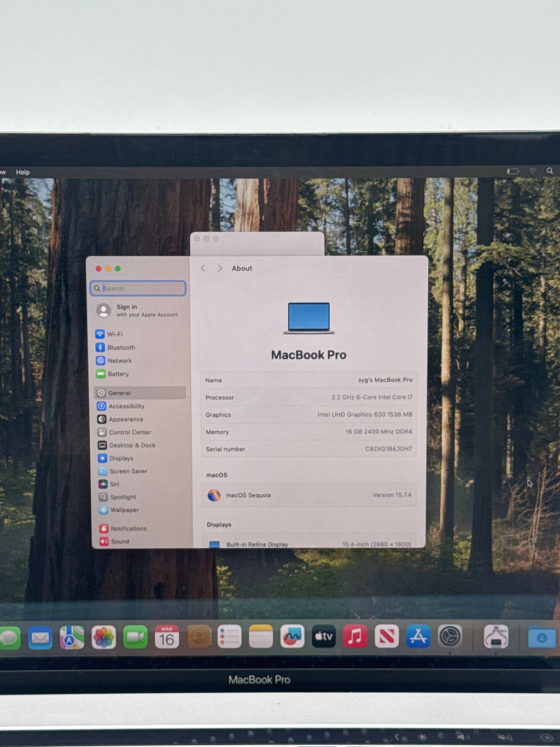The width and height of the screenshot is (560, 747).
Task: Open Maps from the Dock
Action: tap(72, 638)
